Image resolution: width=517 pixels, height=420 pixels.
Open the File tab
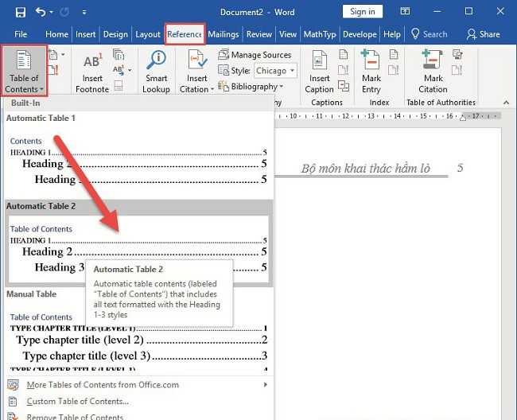click(x=21, y=34)
